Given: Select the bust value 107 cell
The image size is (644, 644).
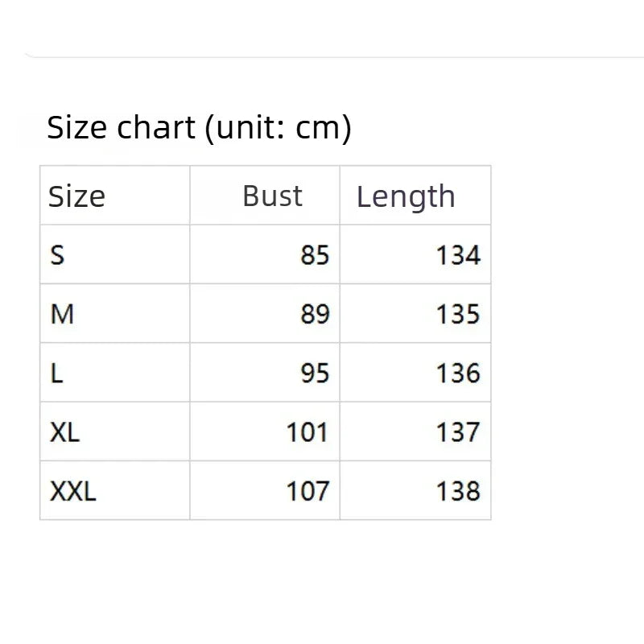Looking at the screenshot, I should click(308, 491).
